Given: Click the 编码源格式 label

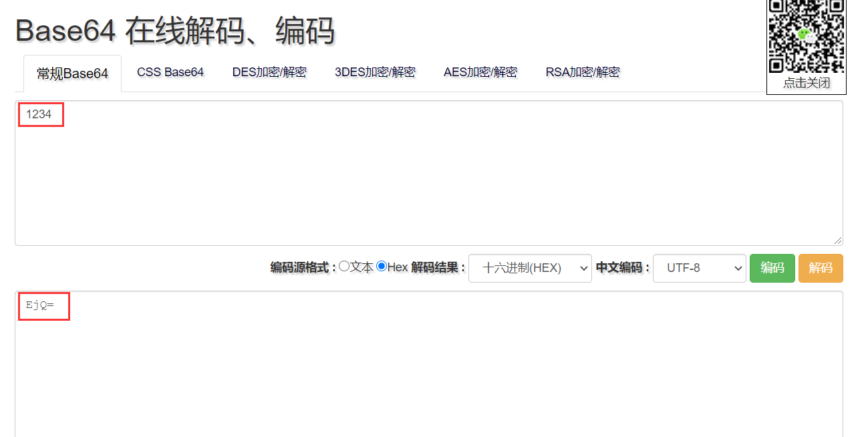Looking at the screenshot, I should (303, 267).
